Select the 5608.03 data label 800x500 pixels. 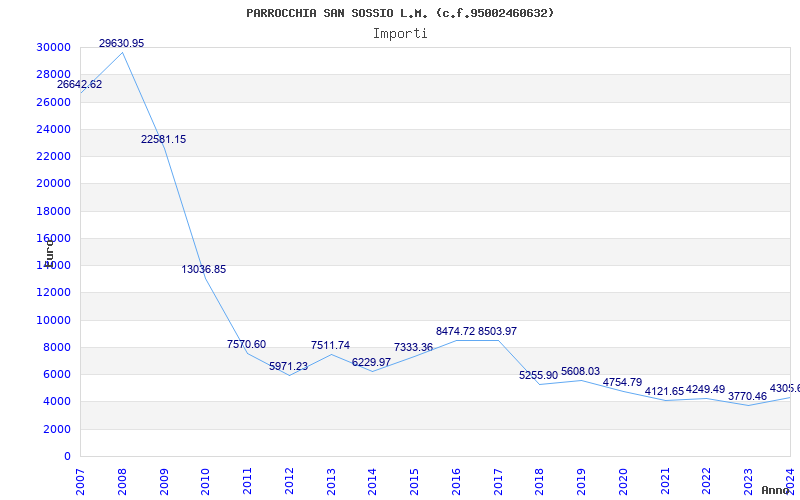pos(581,371)
